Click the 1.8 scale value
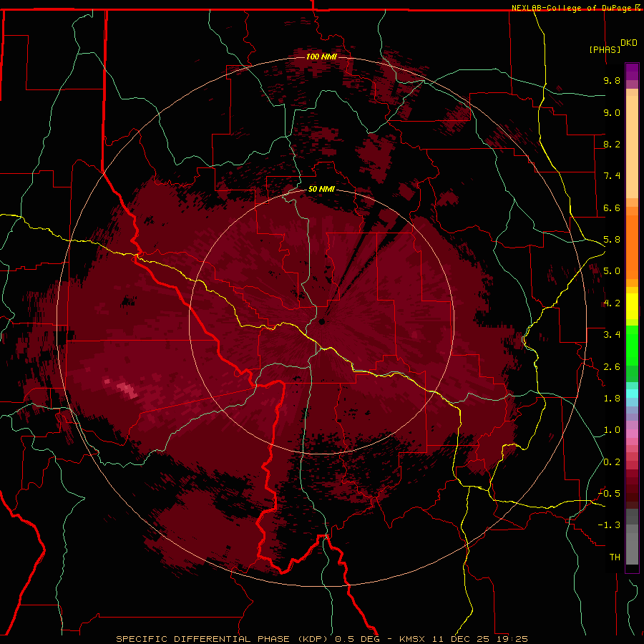The height and width of the screenshot is (644, 644). pyautogui.click(x=612, y=399)
